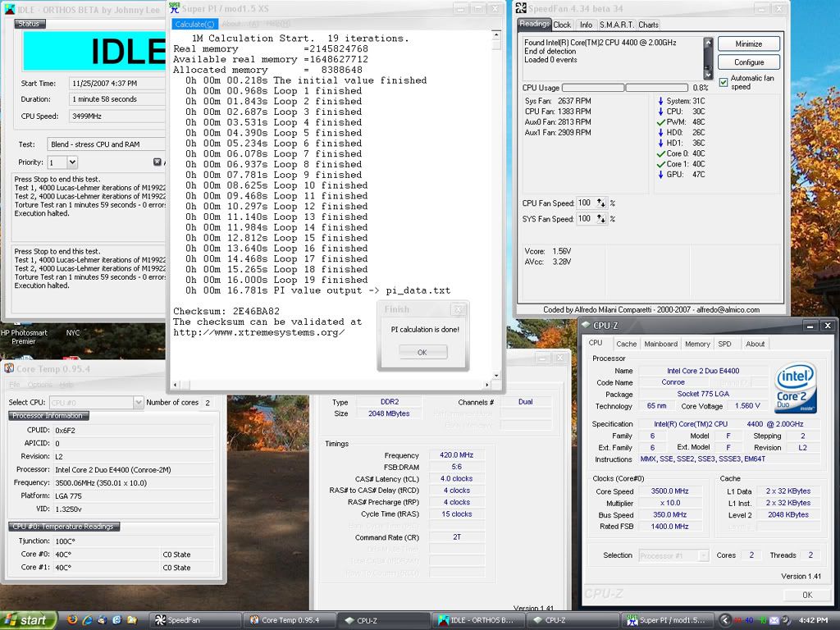The width and height of the screenshot is (840, 630).
Task: Launch Firefox from the quick launch bar
Action: pos(72,620)
